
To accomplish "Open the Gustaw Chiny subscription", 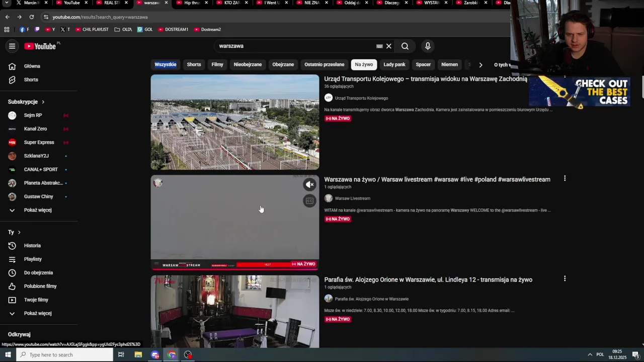I will [39, 197].
